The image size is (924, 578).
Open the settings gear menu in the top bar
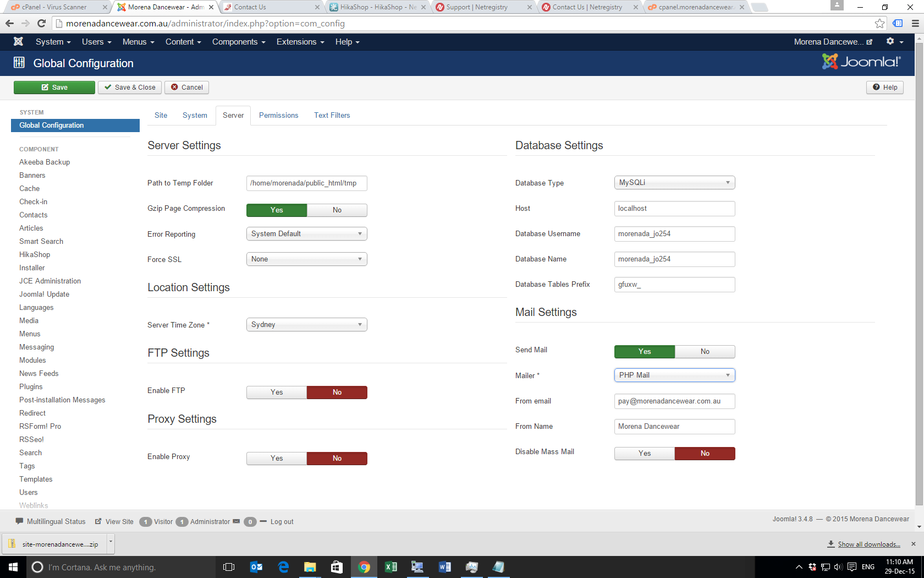(x=895, y=42)
